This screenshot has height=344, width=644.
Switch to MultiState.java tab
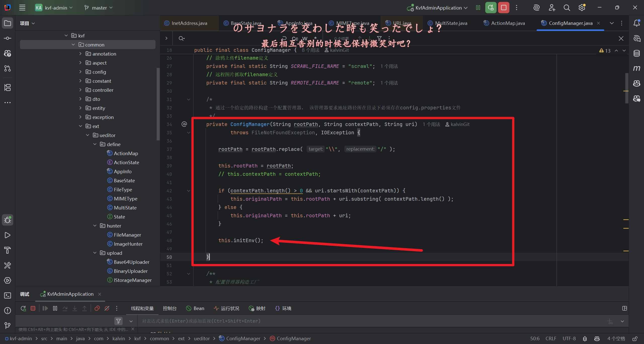[448, 23]
